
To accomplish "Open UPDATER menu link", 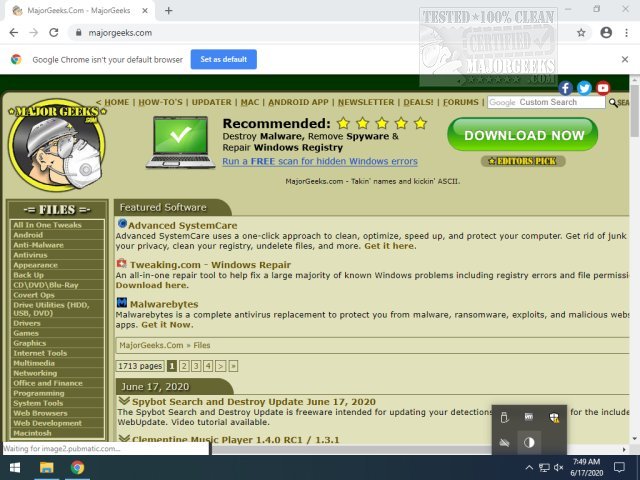I will (211, 102).
